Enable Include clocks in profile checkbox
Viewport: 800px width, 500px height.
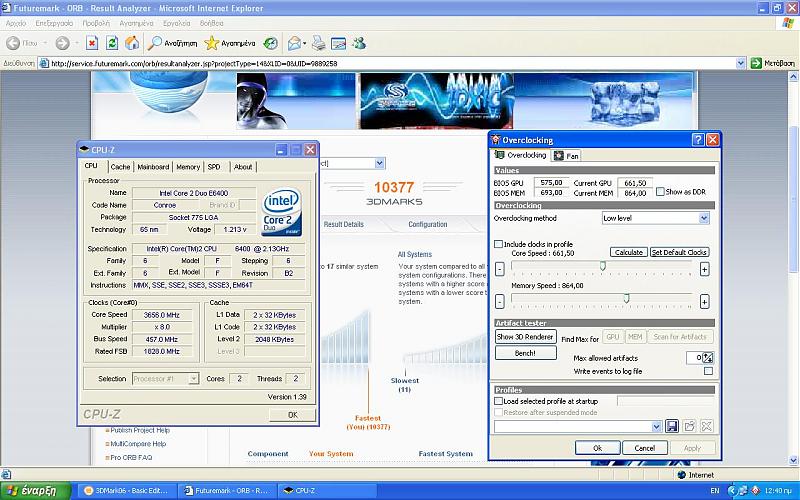click(498, 244)
